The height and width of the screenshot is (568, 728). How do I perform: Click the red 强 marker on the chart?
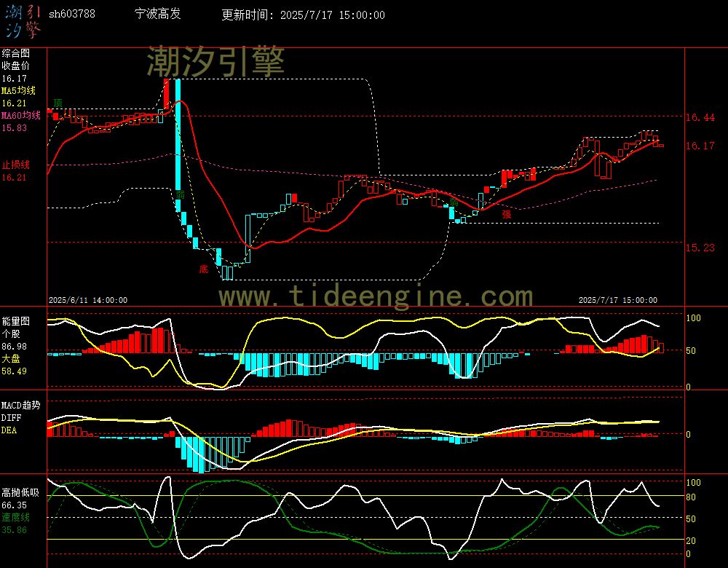click(507, 214)
